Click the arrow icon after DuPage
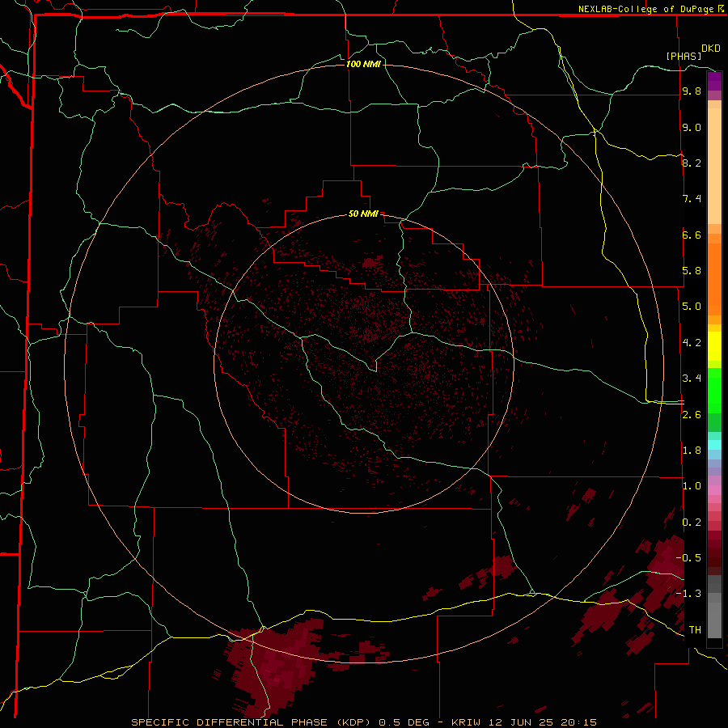 (720, 9)
